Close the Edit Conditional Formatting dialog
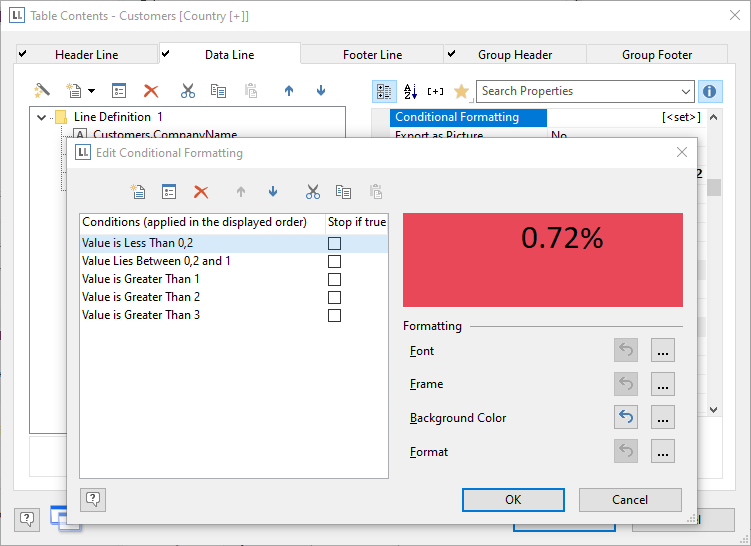 (x=682, y=152)
